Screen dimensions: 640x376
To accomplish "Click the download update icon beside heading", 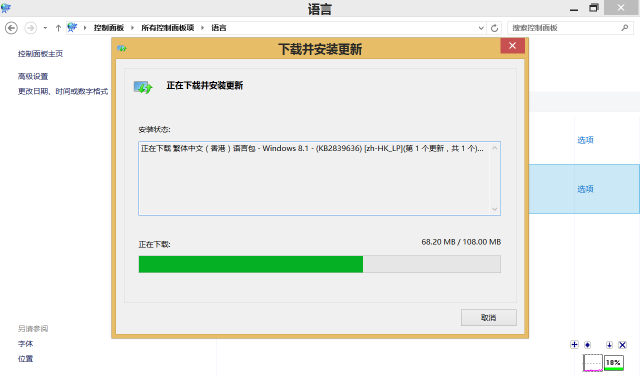I will click(143, 87).
